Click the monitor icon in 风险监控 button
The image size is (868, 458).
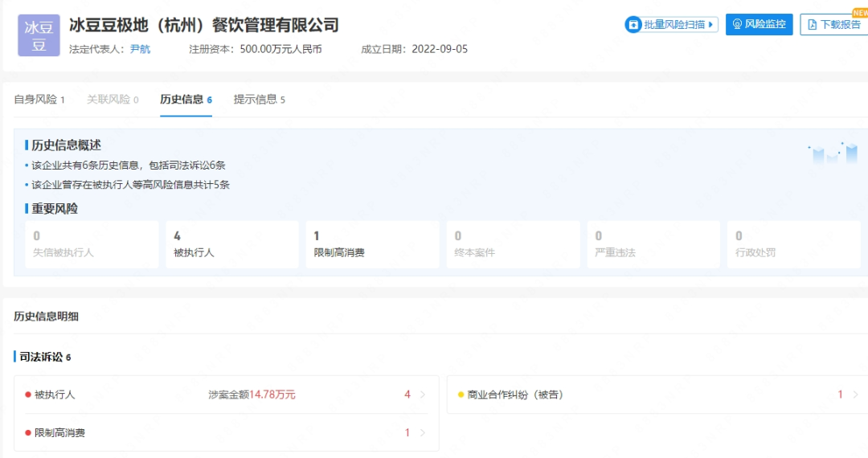[x=737, y=24]
